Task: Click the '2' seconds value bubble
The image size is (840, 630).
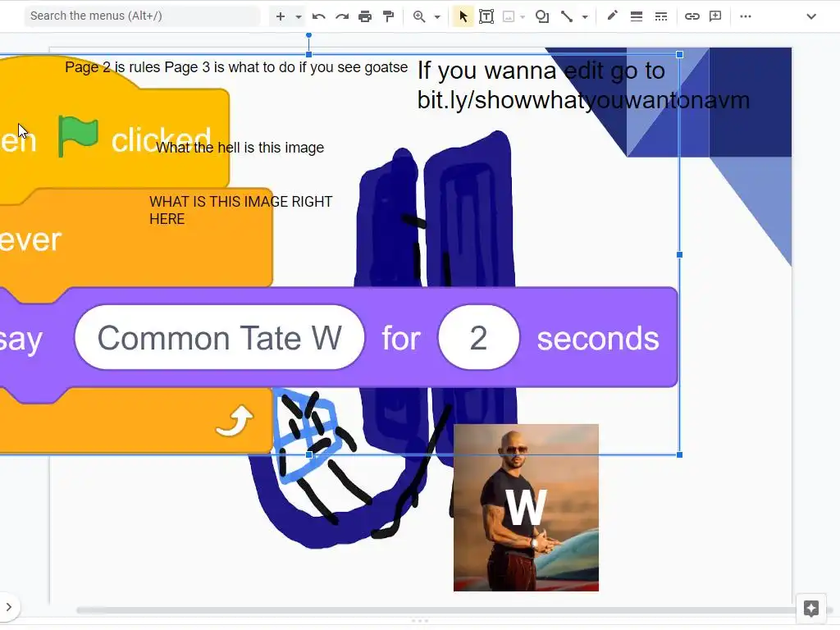Action: [x=478, y=337]
